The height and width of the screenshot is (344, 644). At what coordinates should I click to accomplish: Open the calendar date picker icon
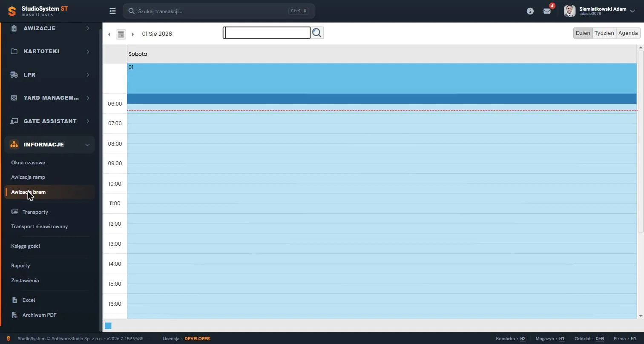tap(121, 34)
